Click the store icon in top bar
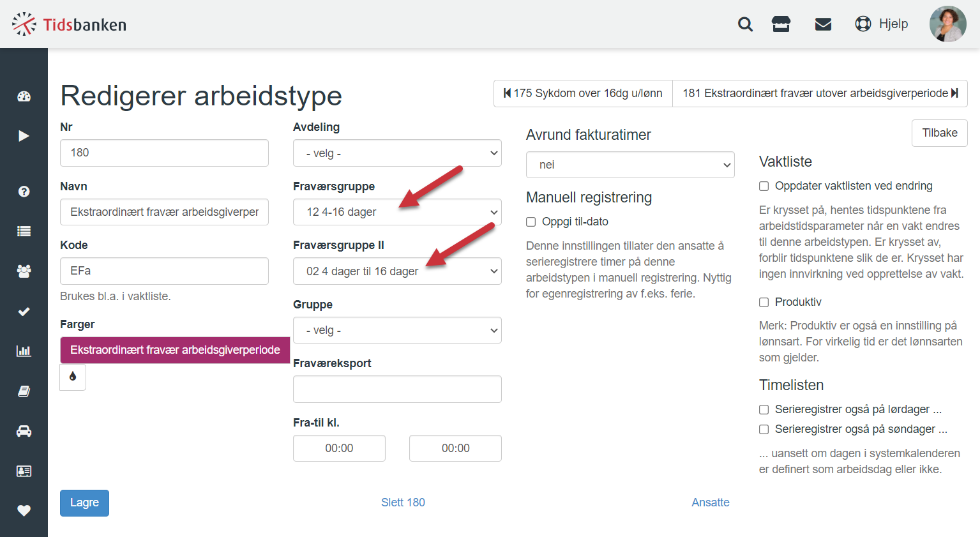 pyautogui.click(x=781, y=24)
